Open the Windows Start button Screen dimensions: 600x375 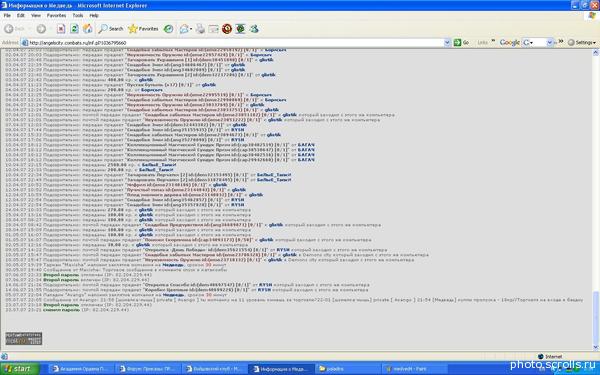pyautogui.click(x=20, y=369)
